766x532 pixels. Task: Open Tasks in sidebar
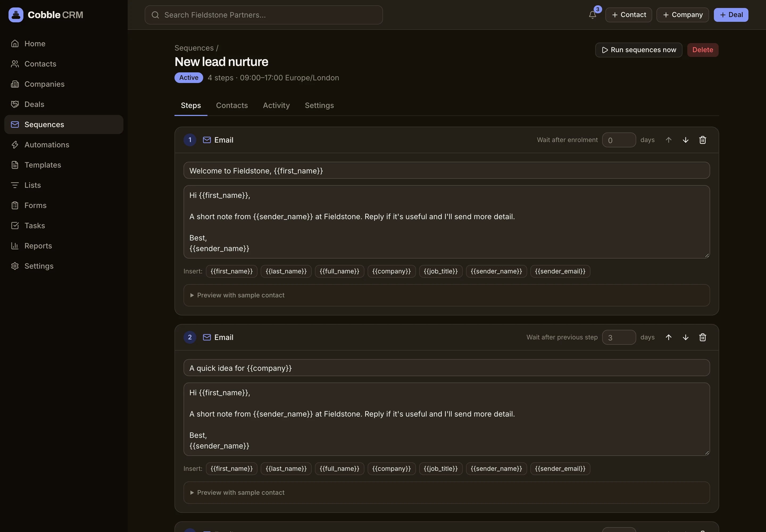[64, 226]
